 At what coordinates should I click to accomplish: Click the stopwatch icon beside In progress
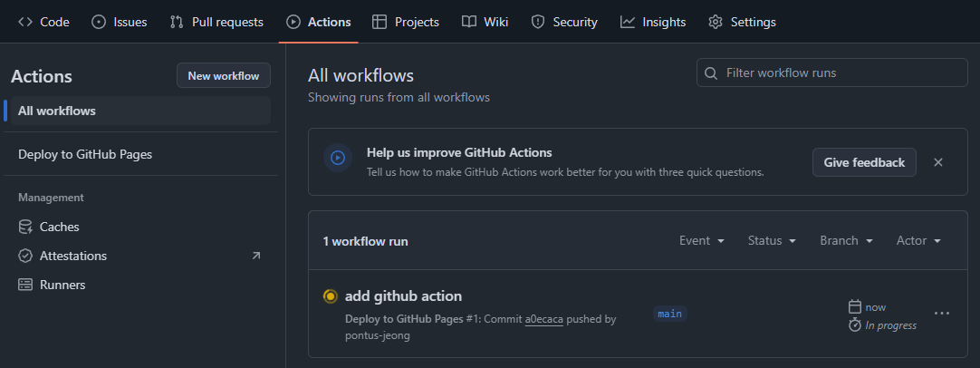[x=855, y=324]
